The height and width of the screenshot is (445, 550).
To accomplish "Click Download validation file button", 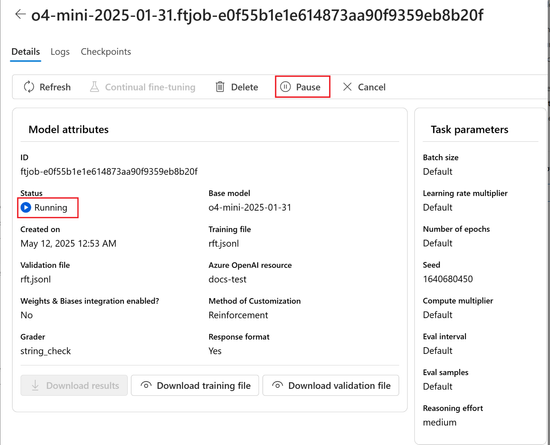I will [x=331, y=385].
